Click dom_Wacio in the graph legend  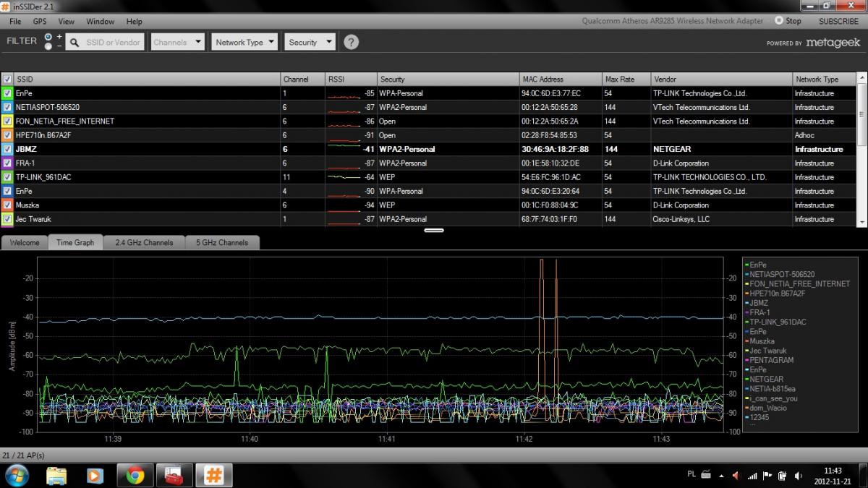tap(767, 408)
